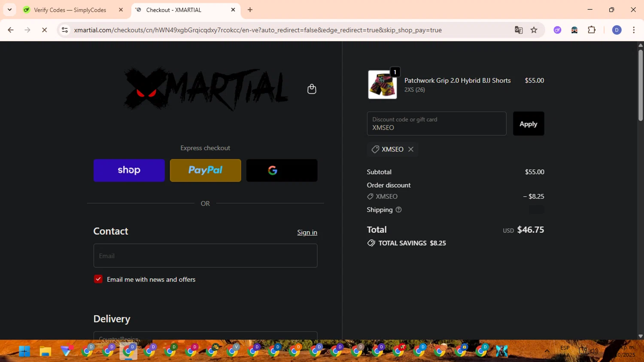This screenshot has width=644, height=362.
Task: Click the Total $46.75 amount
Action: [x=531, y=230]
